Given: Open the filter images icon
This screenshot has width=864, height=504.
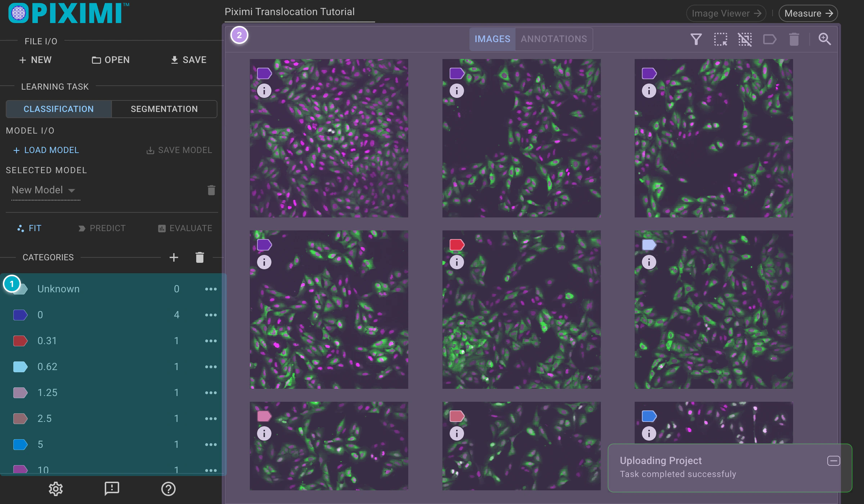Looking at the screenshot, I should [x=696, y=39].
